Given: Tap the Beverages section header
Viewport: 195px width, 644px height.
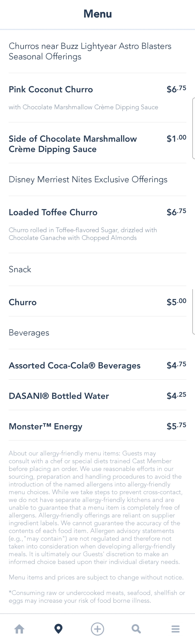Looking at the screenshot, I should coord(29,333).
